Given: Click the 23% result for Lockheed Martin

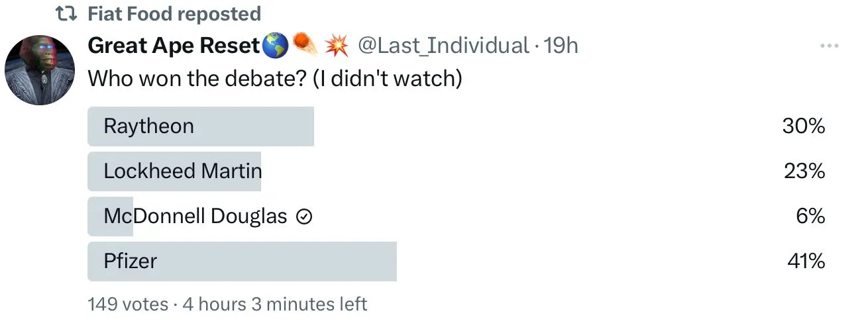Looking at the screenshot, I should [804, 171].
